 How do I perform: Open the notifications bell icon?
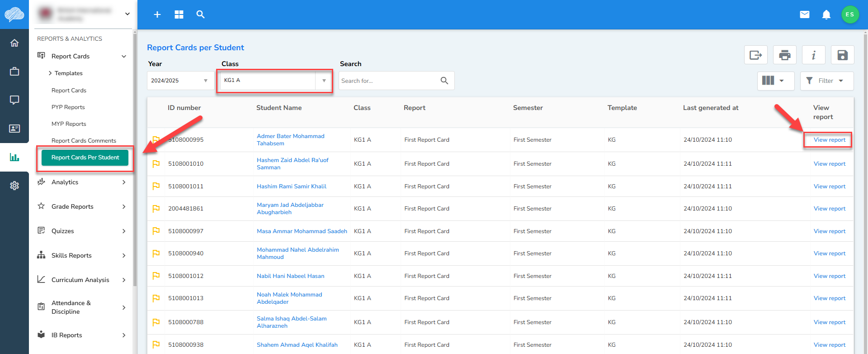pyautogui.click(x=826, y=14)
